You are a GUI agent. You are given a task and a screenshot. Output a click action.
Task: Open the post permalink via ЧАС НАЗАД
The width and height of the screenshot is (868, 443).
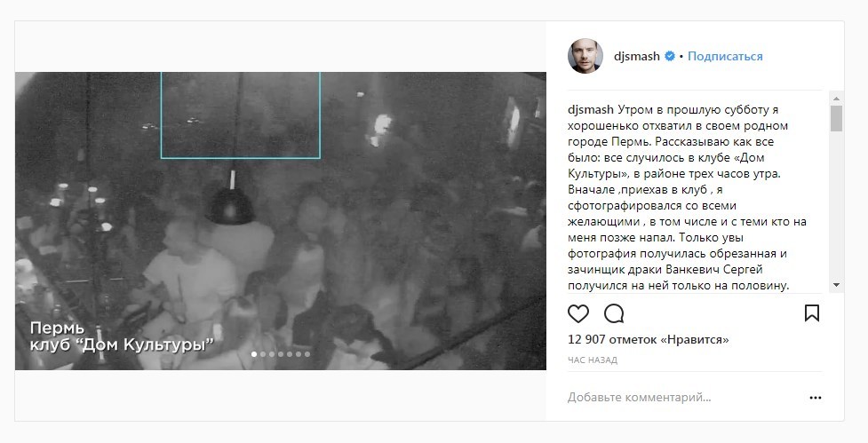[x=593, y=360]
